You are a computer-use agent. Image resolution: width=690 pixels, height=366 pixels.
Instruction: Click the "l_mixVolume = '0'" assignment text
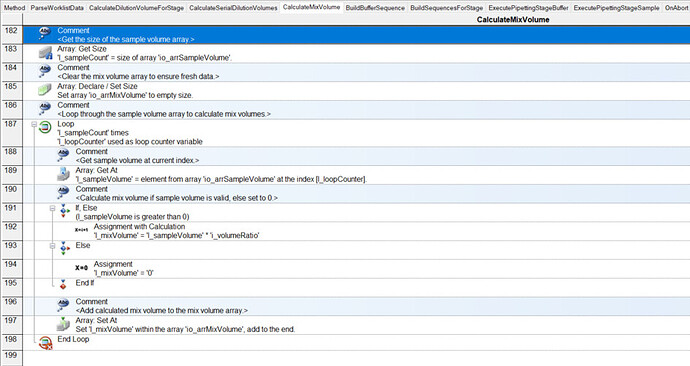124,273
